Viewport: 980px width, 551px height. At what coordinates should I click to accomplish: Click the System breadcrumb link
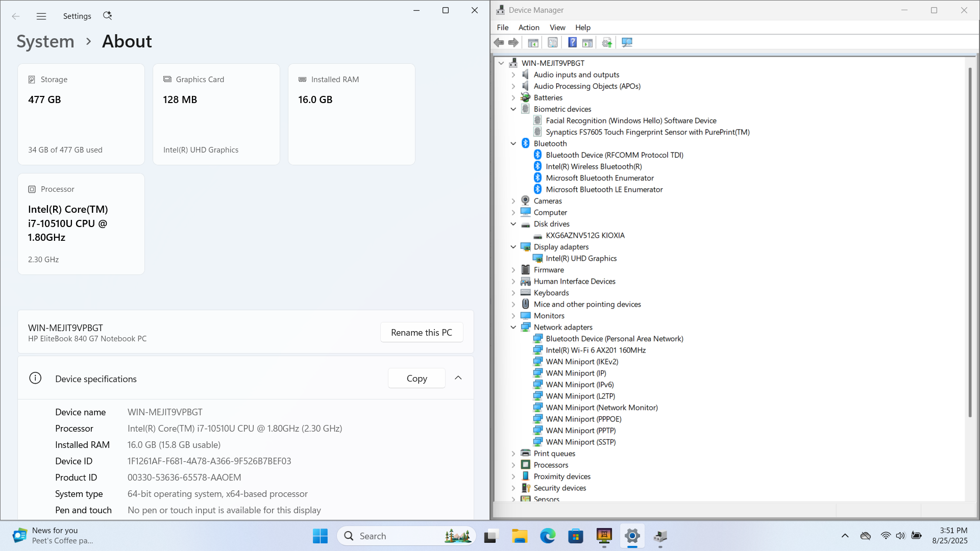click(x=45, y=41)
